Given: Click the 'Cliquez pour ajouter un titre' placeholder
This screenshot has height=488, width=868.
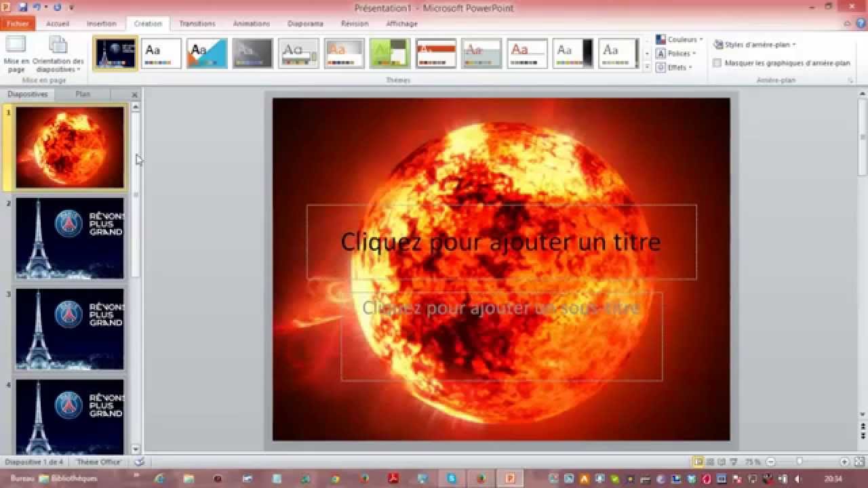Looking at the screenshot, I should pyautogui.click(x=501, y=242).
